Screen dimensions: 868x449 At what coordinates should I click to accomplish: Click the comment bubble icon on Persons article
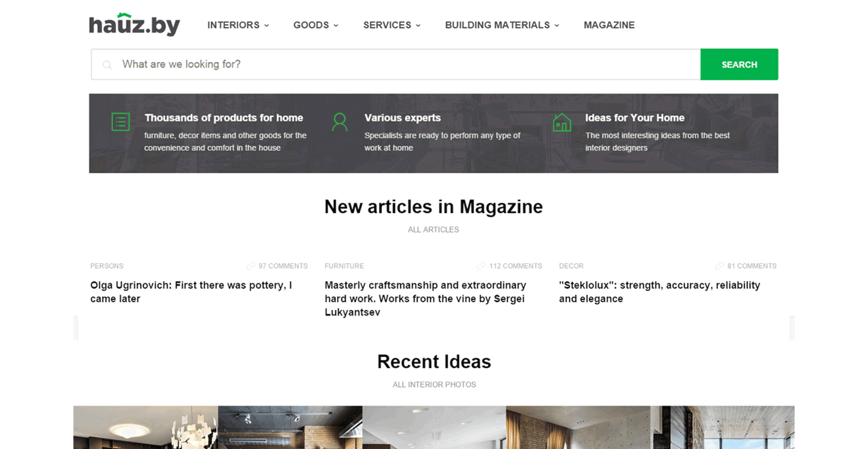tap(251, 266)
